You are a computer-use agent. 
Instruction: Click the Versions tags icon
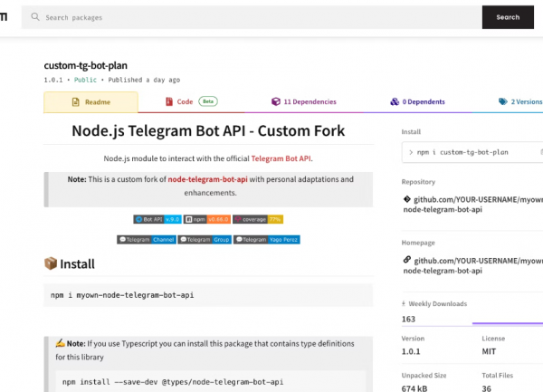coord(503,101)
